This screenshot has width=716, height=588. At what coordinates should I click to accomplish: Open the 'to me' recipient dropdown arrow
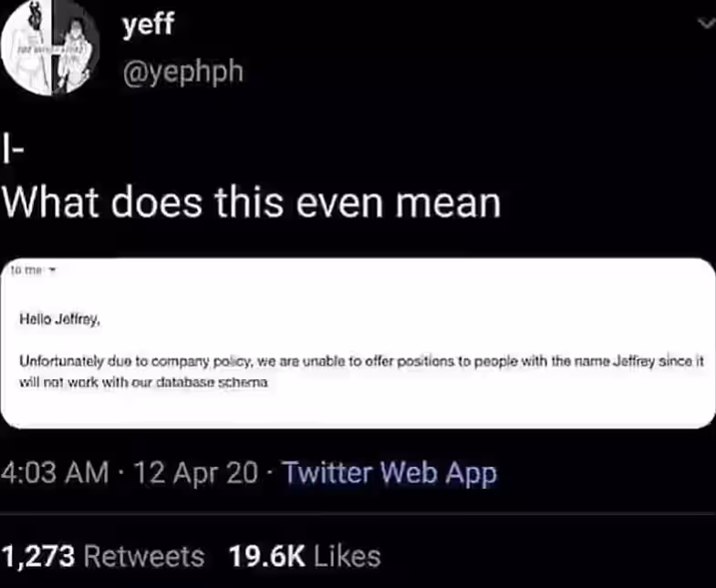click(x=52, y=270)
